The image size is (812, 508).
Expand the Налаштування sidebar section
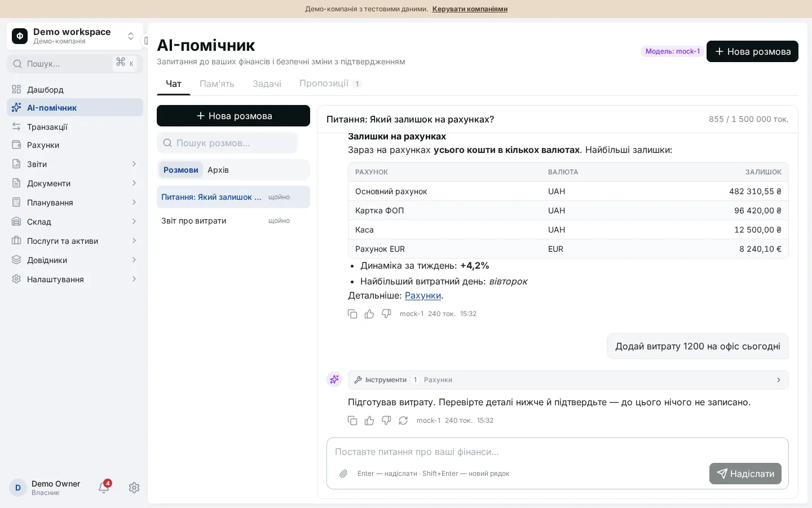tap(75, 279)
